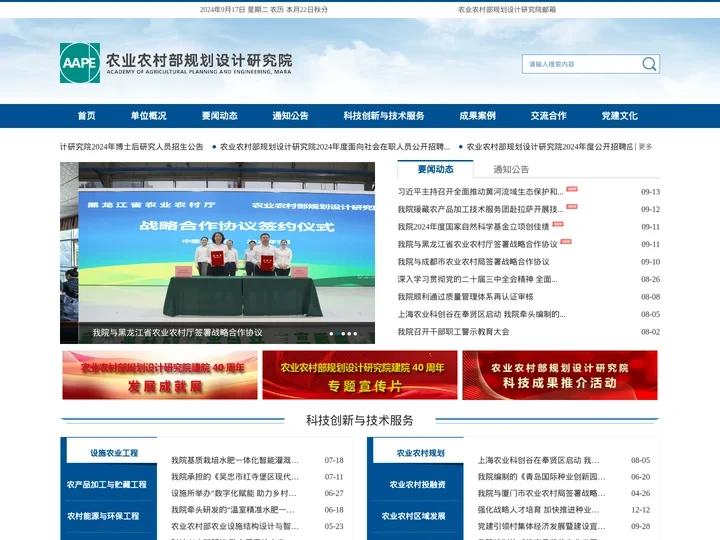Click the 科技创新与技术服务 section heading
Viewport: 720px width, 540px height.
(360, 420)
